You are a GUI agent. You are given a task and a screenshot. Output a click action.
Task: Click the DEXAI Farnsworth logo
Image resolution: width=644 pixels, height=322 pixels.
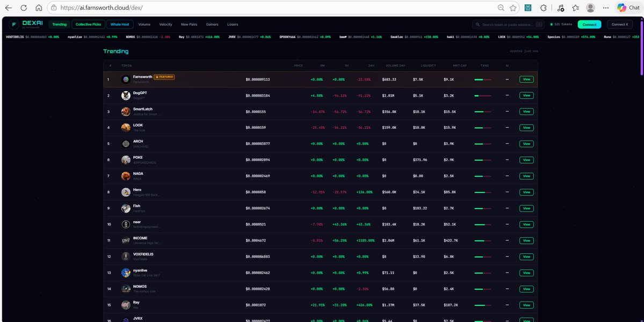pos(27,24)
